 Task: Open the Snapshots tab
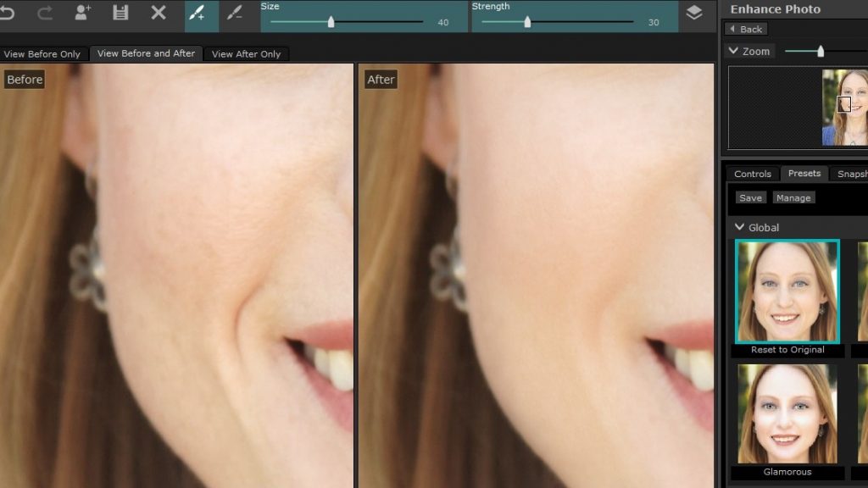point(851,174)
